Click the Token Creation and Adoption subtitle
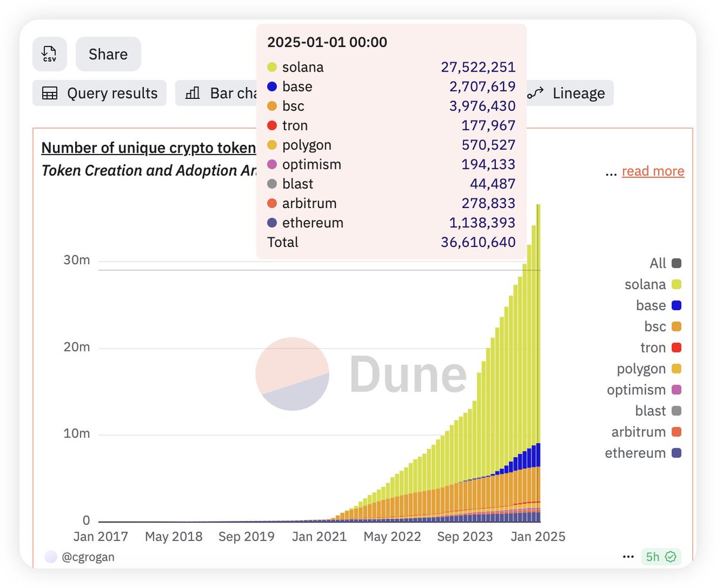The height and width of the screenshot is (588, 716). (149, 171)
